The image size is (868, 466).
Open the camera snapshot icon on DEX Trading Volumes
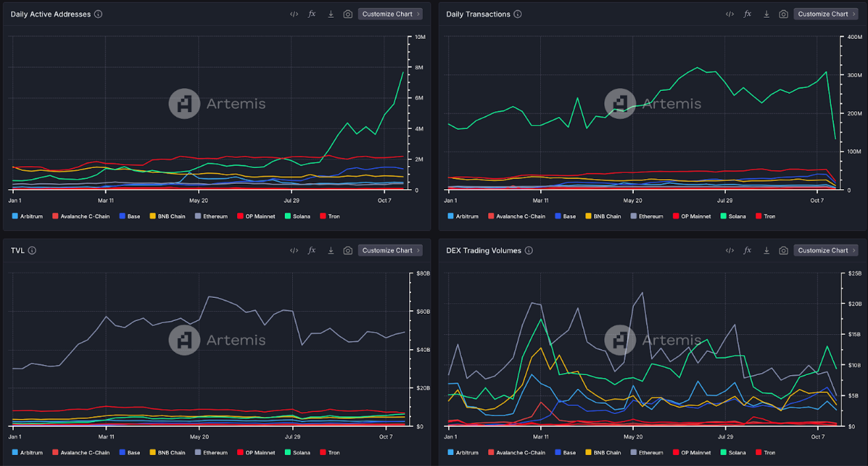pyautogui.click(x=783, y=250)
